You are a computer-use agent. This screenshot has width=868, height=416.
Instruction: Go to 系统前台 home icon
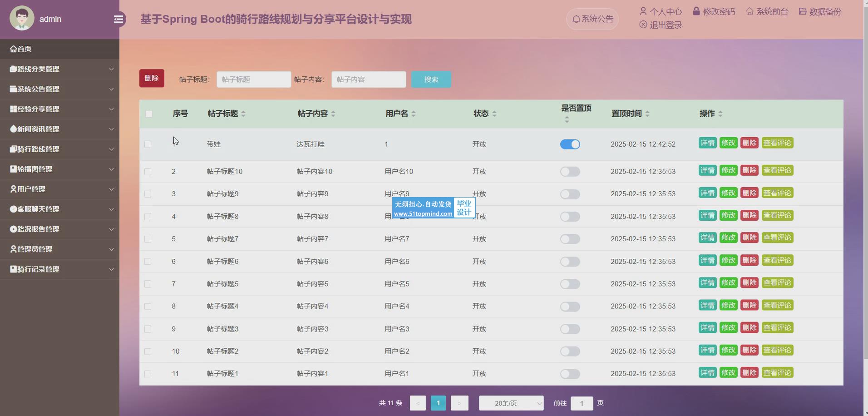(749, 11)
